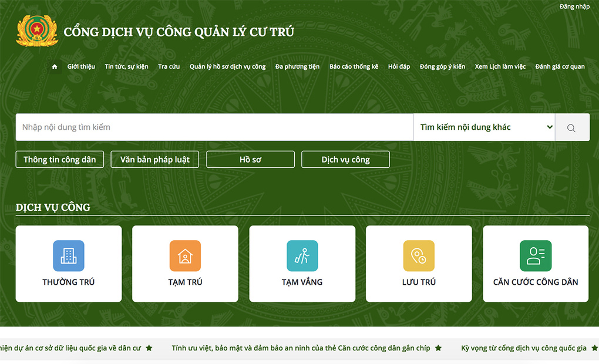
Task: Focus the 'Nhập nội dung tìm kiếm' field
Action: click(214, 127)
